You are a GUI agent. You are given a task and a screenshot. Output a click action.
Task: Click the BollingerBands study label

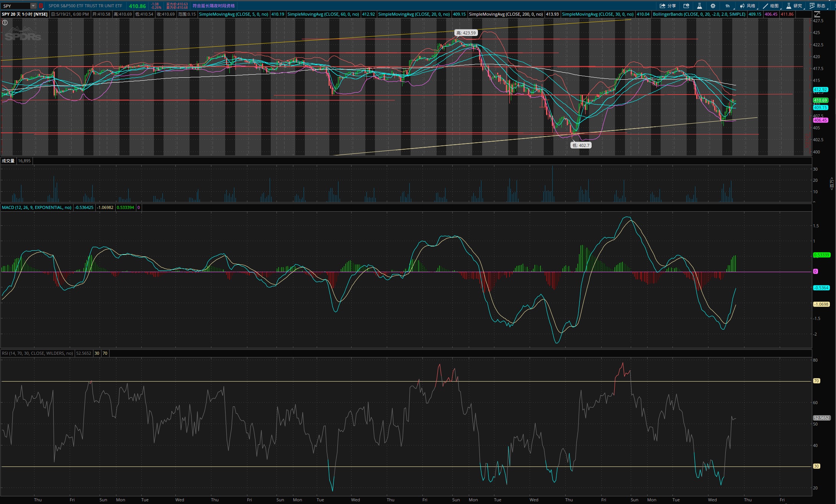pos(699,14)
